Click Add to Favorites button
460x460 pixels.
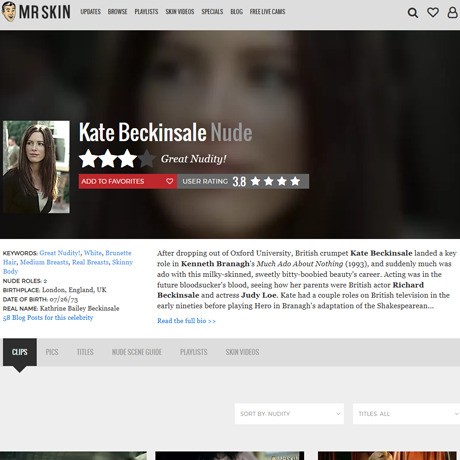click(128, 181)
